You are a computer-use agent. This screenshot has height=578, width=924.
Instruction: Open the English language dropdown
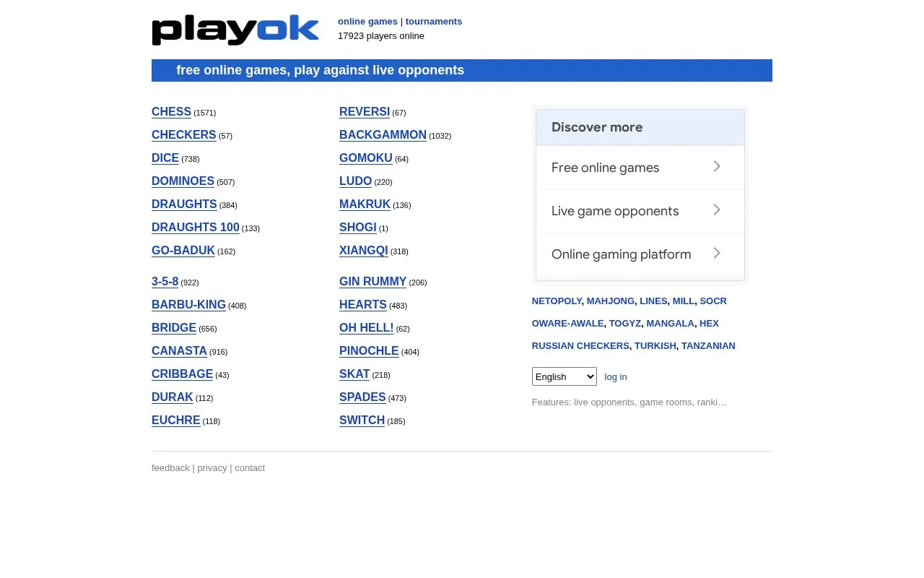[565, 376]
